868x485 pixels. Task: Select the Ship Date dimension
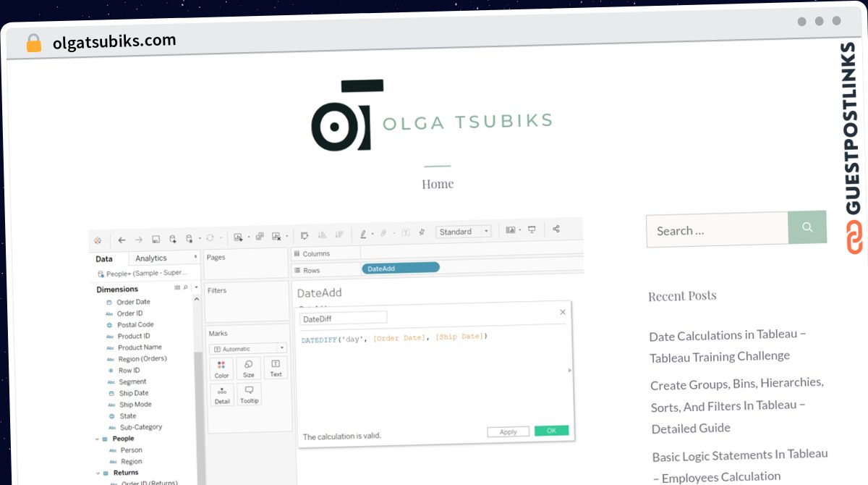[134, 393]
